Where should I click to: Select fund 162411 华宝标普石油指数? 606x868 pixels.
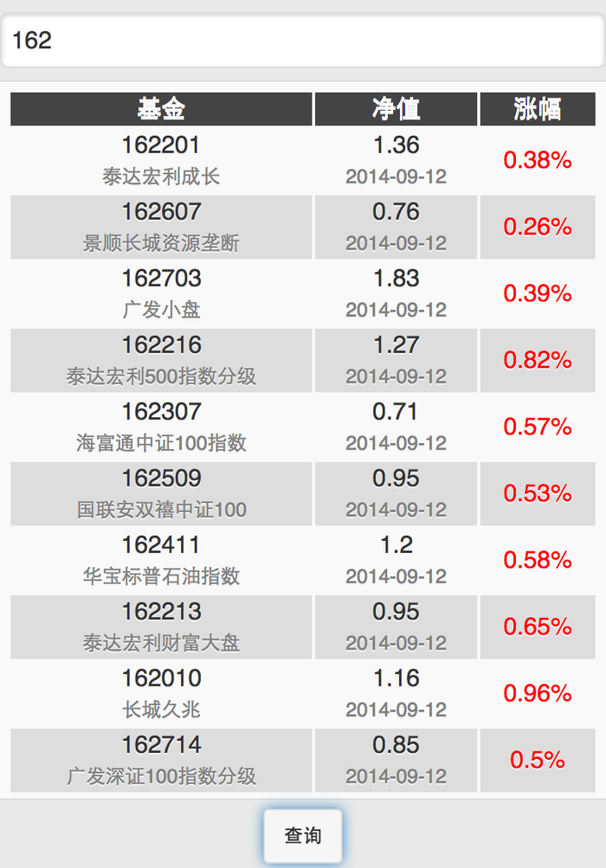[x=161, y=560]
